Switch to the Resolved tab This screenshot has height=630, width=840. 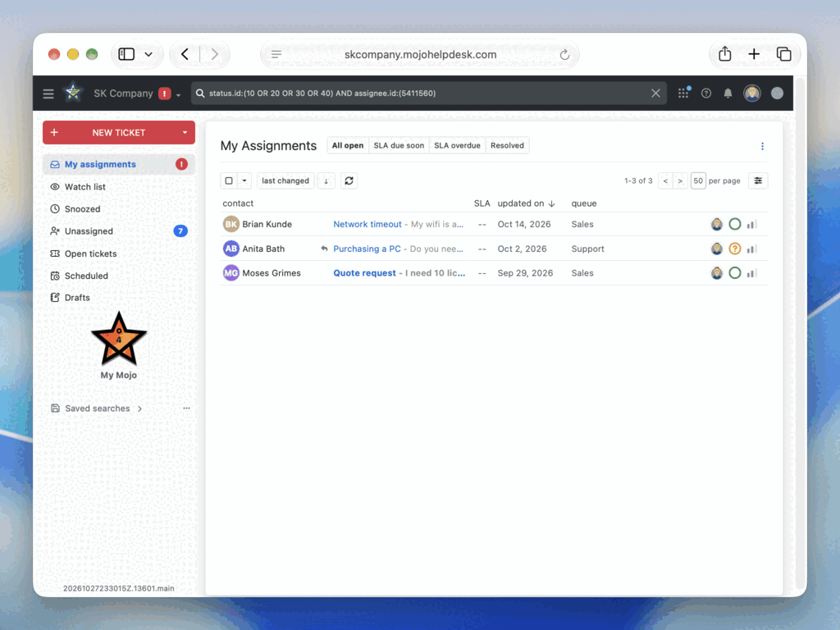[507, 146]
